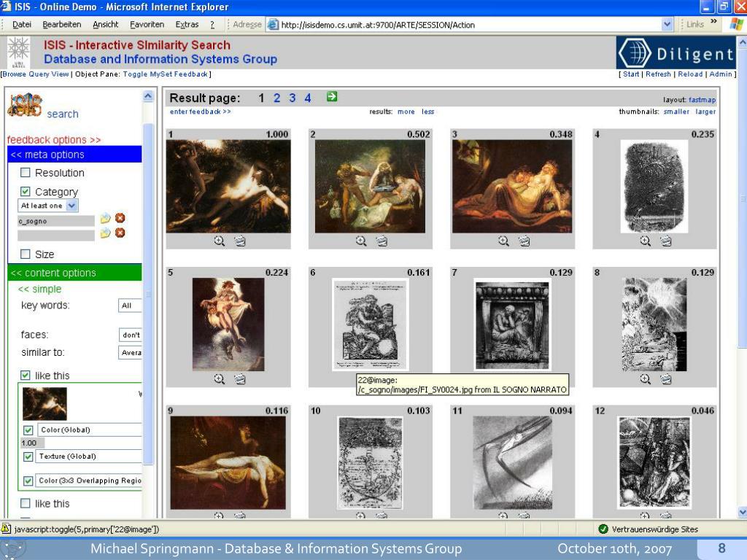Open the faces dropdown
This screenshot has height=560, width=747.
[x=130, y=335]
